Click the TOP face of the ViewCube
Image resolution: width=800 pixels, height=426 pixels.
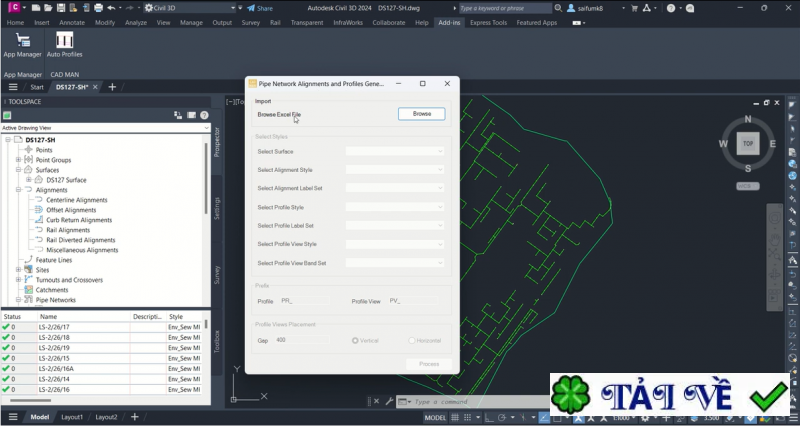[x=746, y=143]
